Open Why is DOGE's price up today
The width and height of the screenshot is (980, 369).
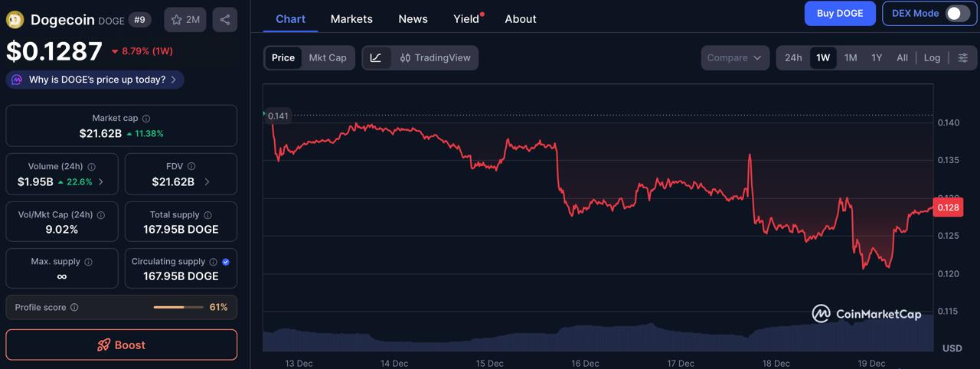point(95,80)
